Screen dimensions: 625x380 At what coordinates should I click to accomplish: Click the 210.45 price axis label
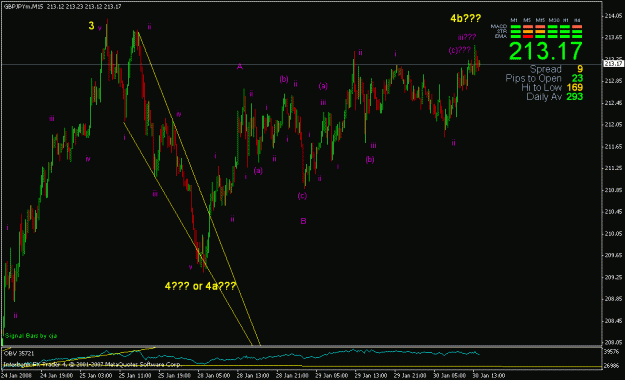(x=613, y=212)
